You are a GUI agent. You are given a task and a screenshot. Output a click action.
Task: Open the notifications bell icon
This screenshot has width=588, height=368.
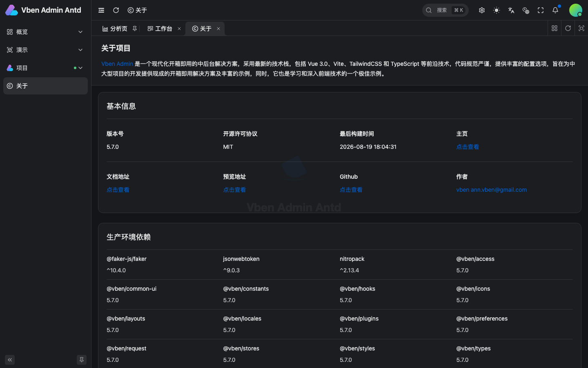[x=555, y=10]
